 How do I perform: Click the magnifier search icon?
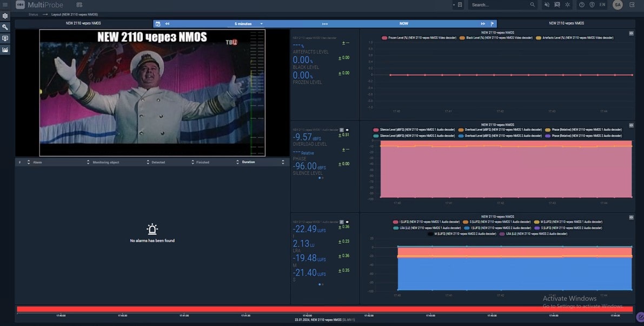coord(532,5)
